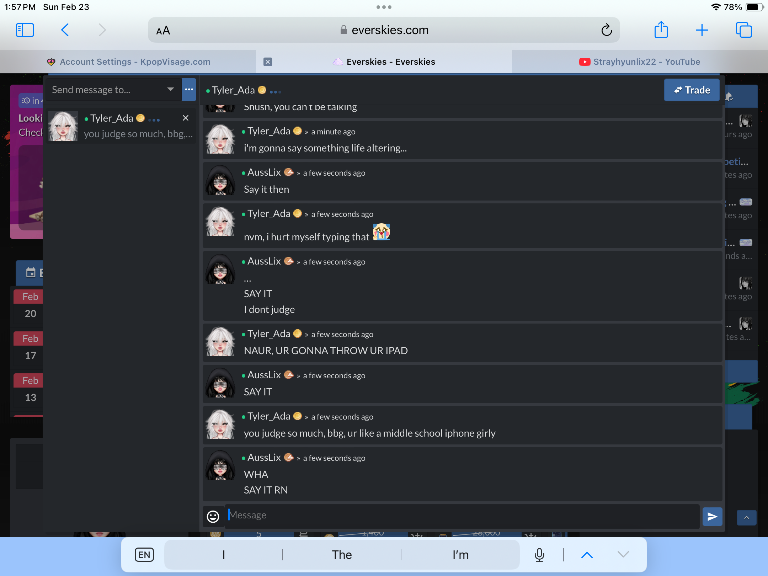Click the calendar icon tab behind chat
This screenshot has height=576, width=768.
pos(30,272)
